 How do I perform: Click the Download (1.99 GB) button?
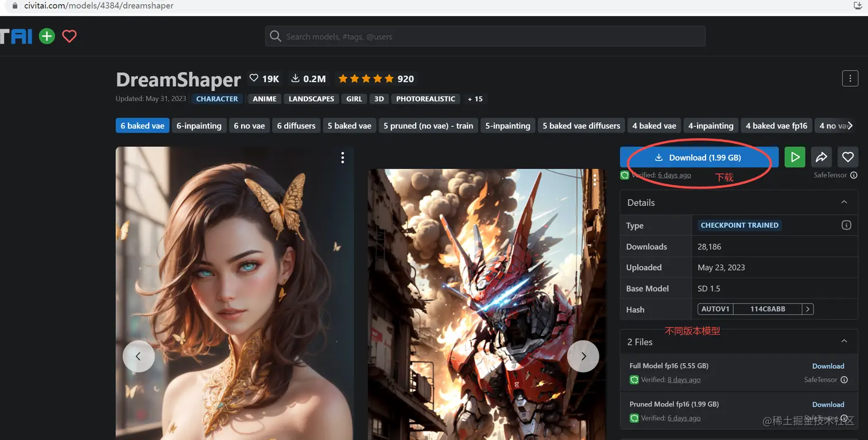[x=699, y=157]
